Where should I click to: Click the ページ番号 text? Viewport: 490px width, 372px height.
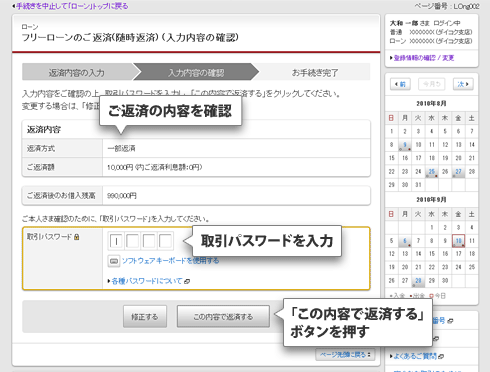coord(447,6)
